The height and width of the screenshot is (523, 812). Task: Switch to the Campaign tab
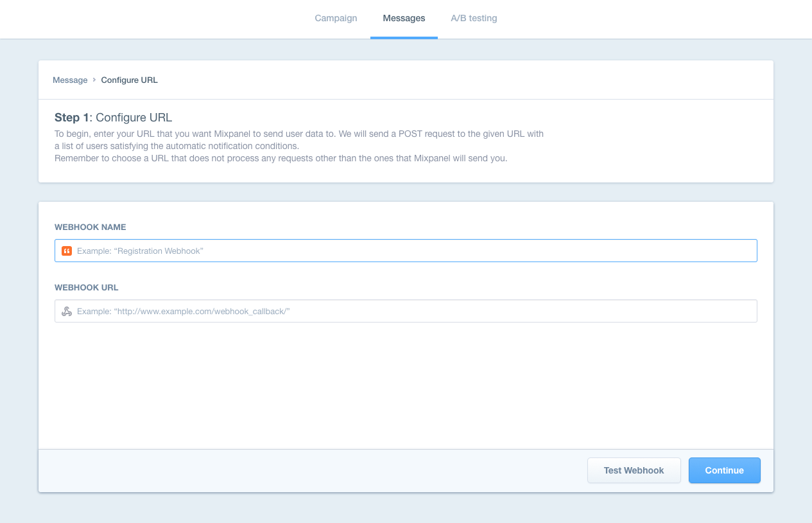tap(336, 18)
